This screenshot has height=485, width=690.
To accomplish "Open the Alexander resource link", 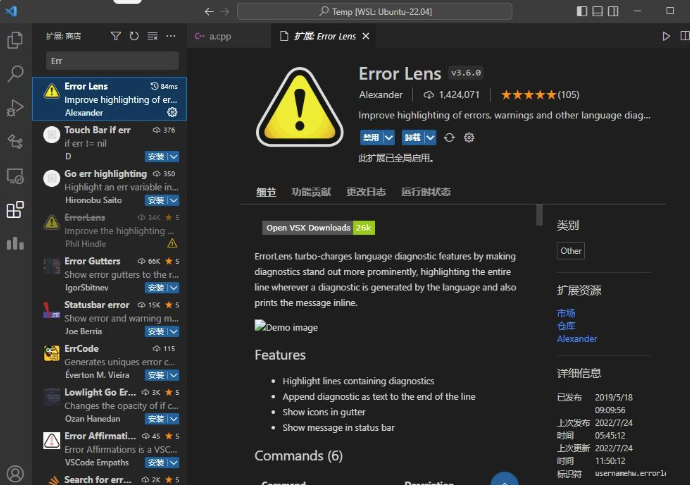I will click(577, 339).
